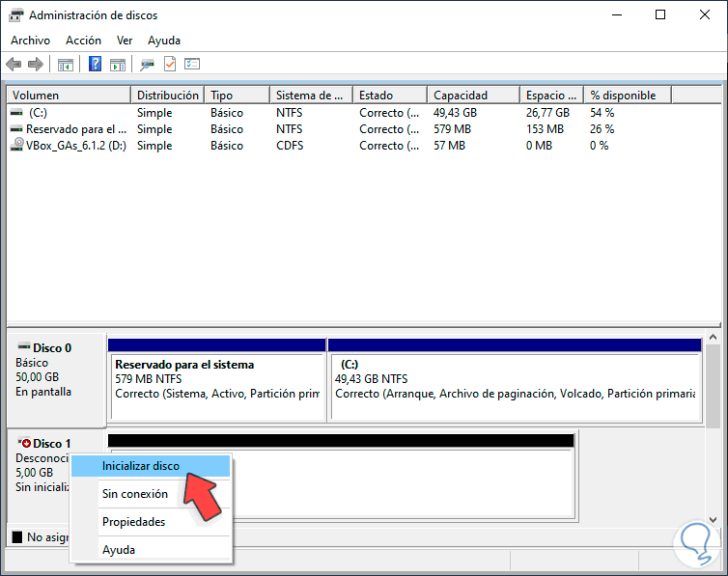
Task: Select the Reservado para el ... volume row
Action: (x=364, y=129)
